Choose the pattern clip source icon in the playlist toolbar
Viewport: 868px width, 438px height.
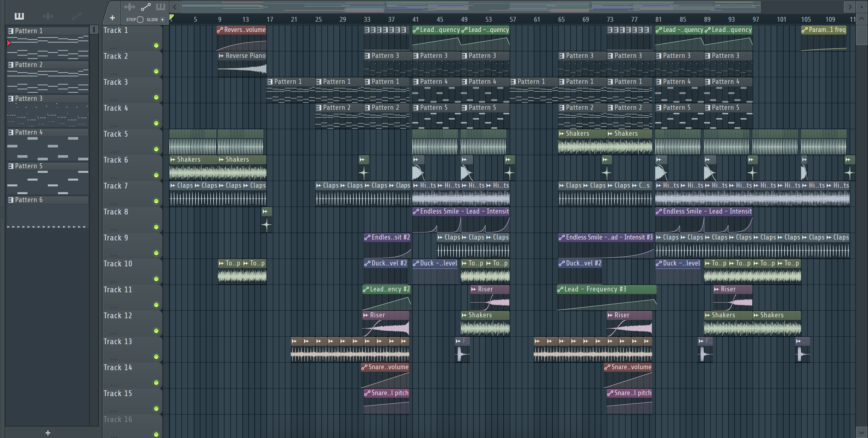point(160,7)
